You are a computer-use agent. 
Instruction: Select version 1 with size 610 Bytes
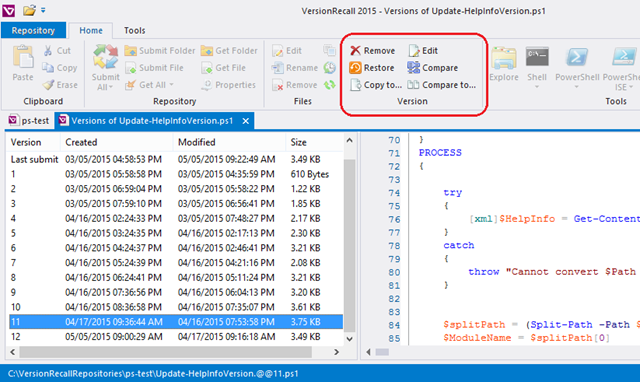pyautogui.click(x=176, y=174)
